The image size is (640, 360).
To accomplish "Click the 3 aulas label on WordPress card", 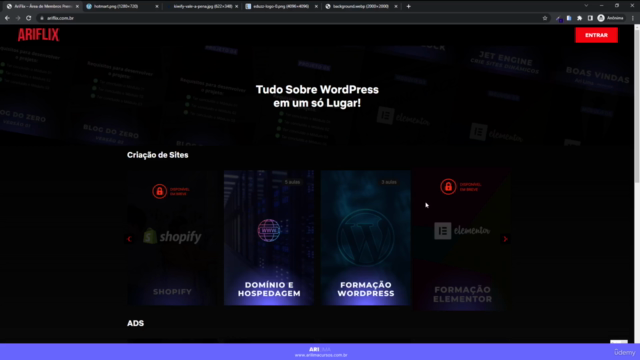I will click(389, 182).
